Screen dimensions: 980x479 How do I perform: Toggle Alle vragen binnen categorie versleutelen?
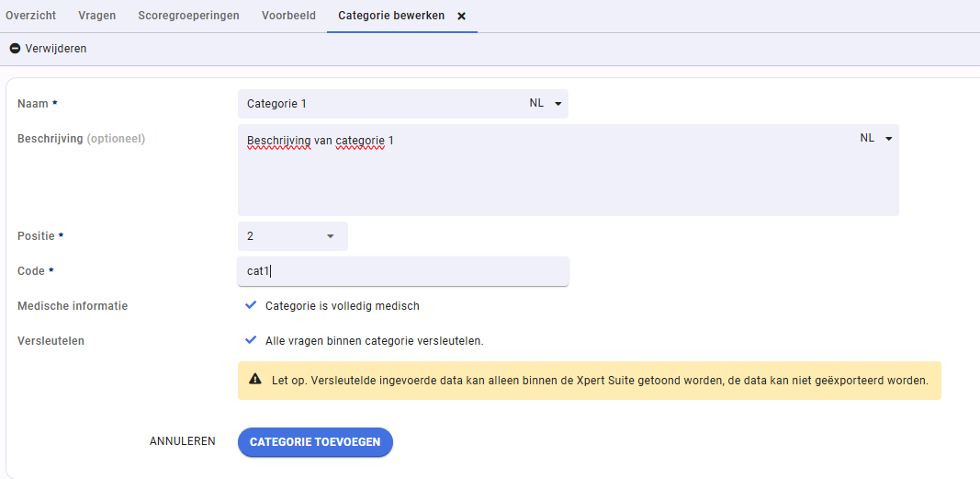251,340
